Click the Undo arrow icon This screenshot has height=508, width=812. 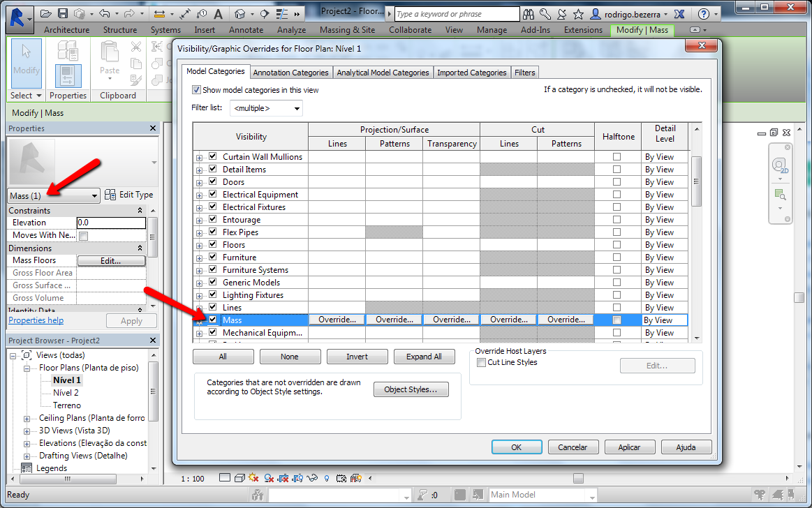(105, 14)
